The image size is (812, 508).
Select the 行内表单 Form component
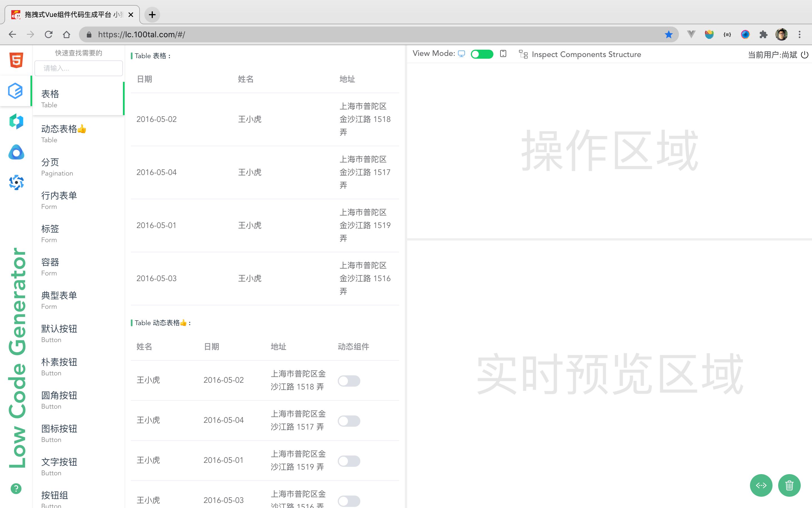click(x=78, y=200)
